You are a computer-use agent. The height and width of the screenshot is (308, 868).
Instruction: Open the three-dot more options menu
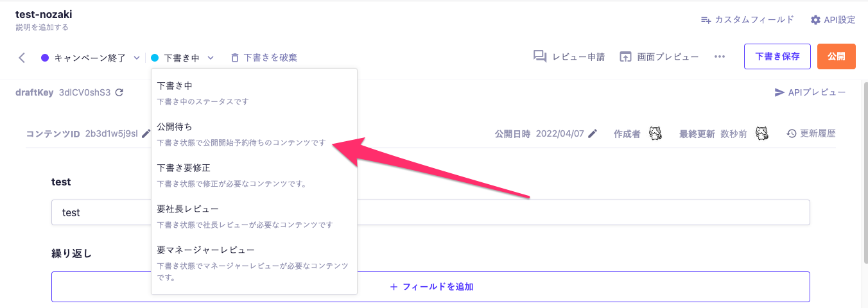[720, 56]
